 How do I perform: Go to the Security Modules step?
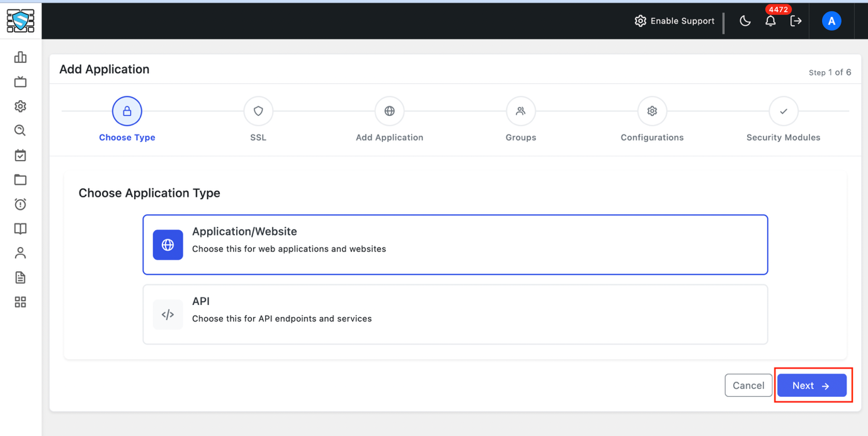point(783,112)
